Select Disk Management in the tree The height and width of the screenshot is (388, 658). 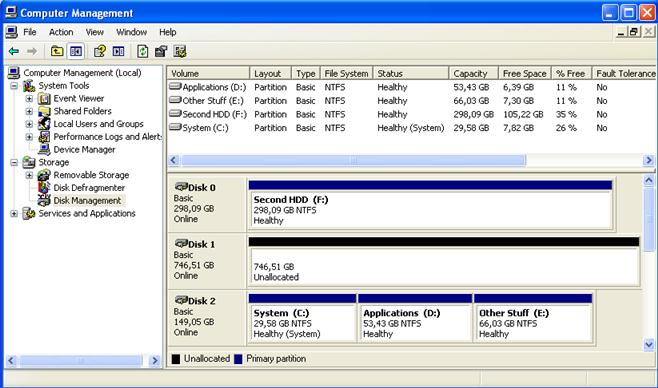(x=87, y=201)
